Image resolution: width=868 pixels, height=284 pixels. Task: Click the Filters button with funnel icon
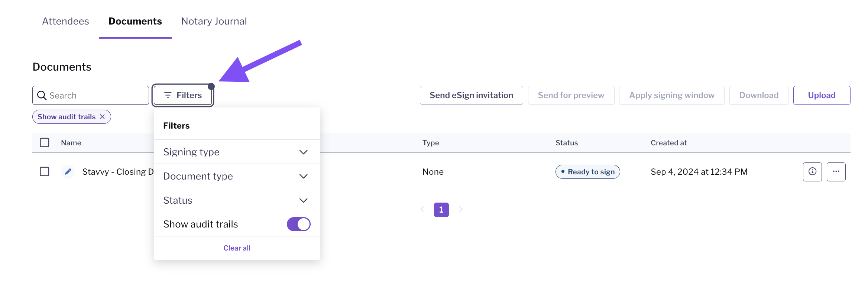pos(183,96)
